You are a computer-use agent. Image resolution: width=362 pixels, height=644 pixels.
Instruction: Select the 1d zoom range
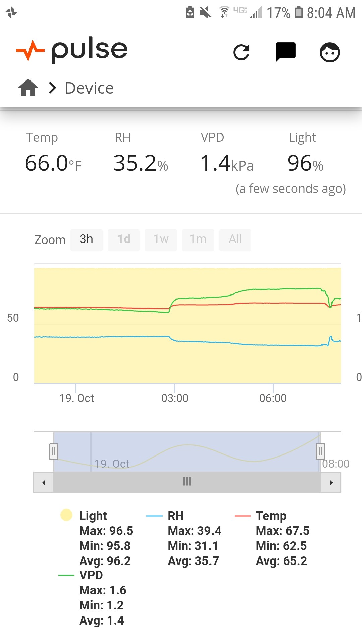(x=124, y=240)
